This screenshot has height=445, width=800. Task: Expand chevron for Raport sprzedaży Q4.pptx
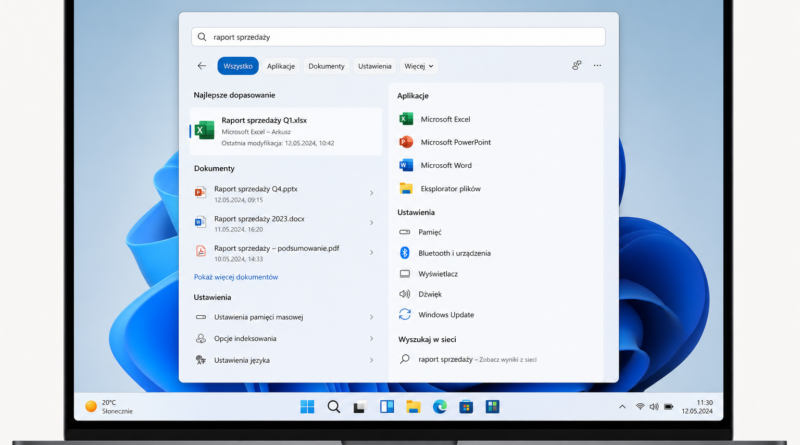[371, 193]
